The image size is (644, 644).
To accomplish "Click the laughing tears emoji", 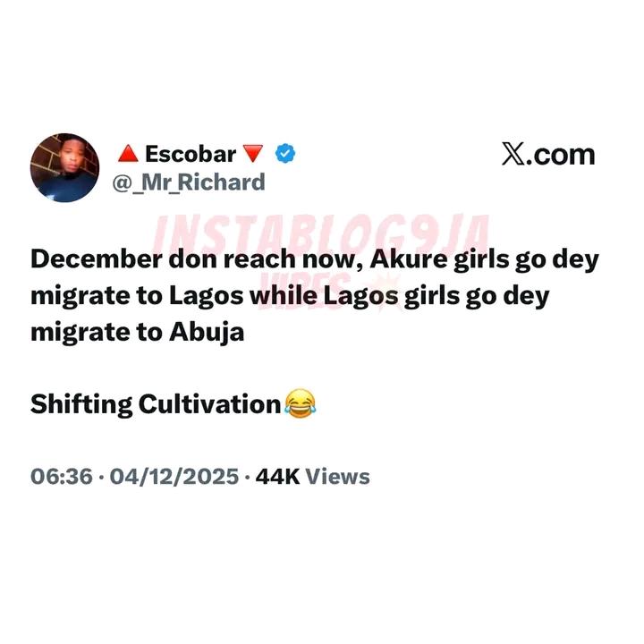I will pyautogui.click(x=301, y=403).
